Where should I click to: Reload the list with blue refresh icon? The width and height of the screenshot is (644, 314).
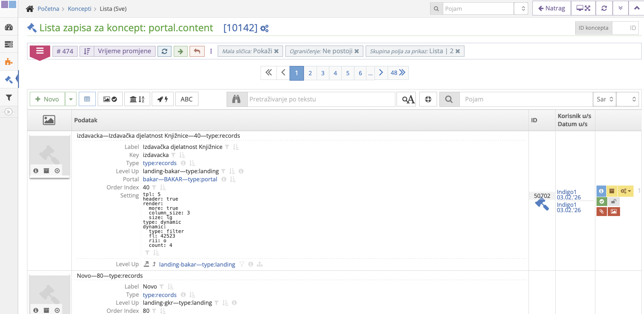pyautogui.click(x=164, y=51)
